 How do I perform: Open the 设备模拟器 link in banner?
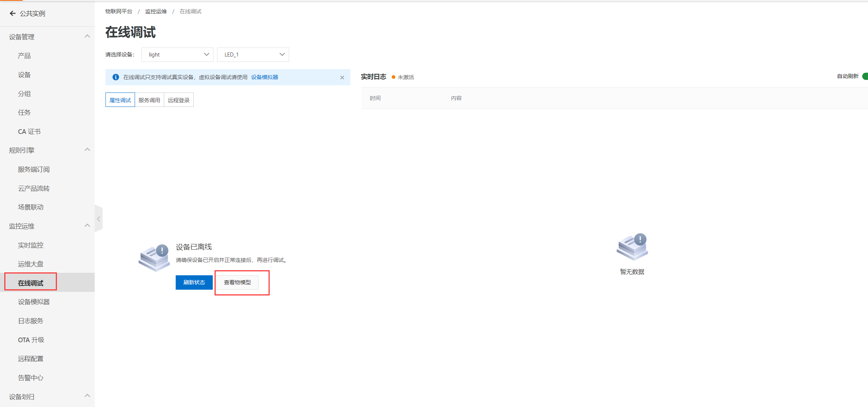[x=264, y=77]
